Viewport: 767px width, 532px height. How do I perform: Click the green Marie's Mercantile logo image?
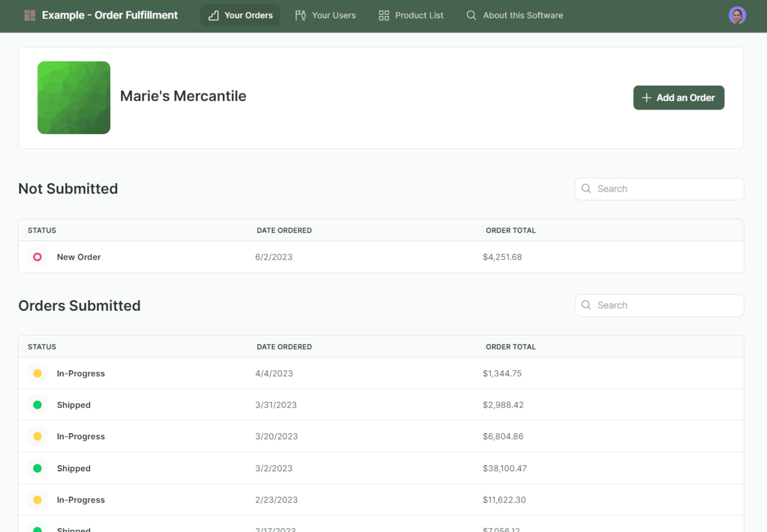[x=74, y=98]
